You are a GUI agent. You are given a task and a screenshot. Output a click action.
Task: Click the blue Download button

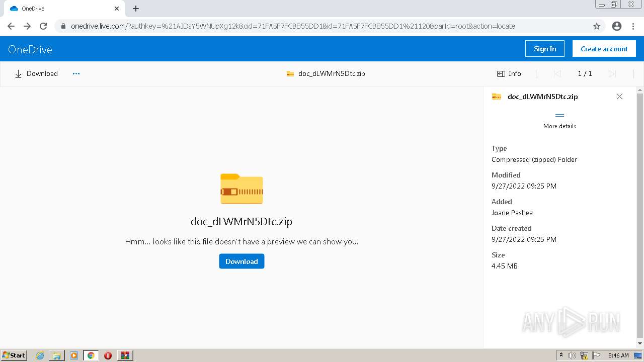[x=242, y=261]
